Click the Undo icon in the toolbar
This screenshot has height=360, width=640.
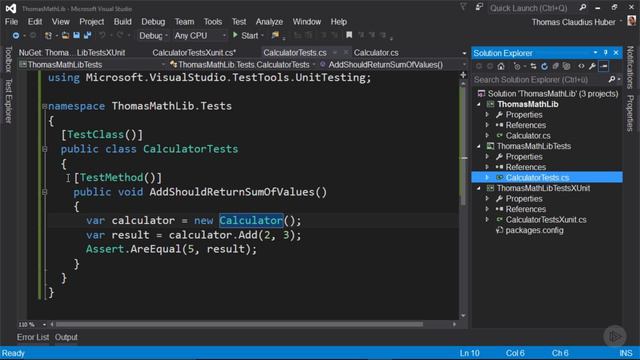102,36
